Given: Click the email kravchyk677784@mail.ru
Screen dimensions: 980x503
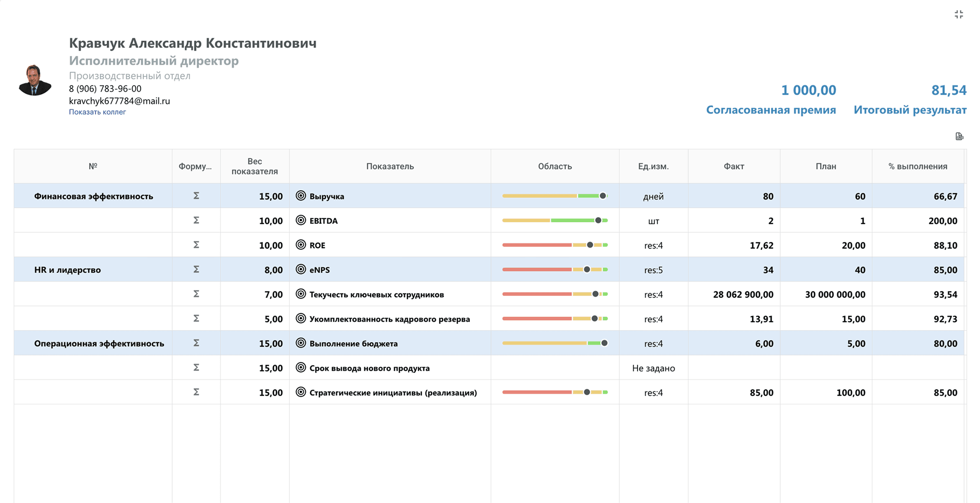Looking at the screenshot, I should coord(119,101).
